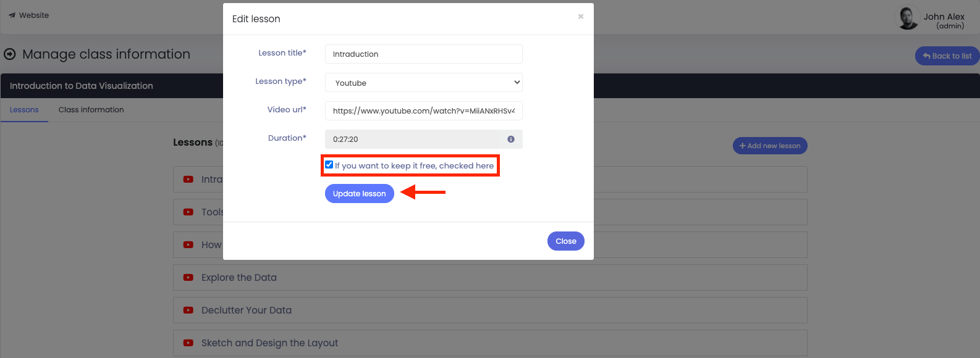Click the Video url input field
Screen dimensions: 980x358
click(x=424, y=111)
